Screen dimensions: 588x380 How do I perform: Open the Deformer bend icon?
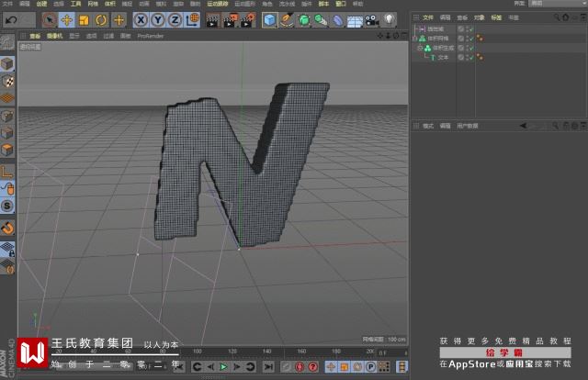pyautogui.click(x=338, y=20)
